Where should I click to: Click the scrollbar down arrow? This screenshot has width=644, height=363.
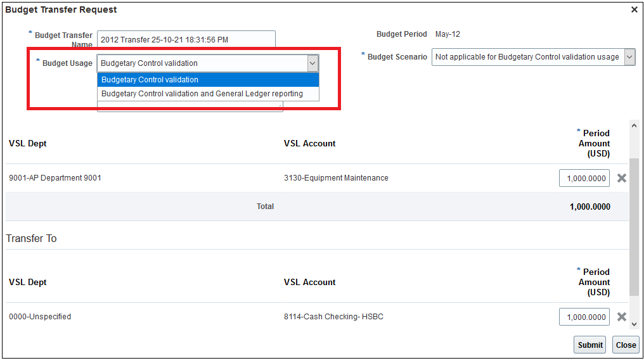click(634, 324)
